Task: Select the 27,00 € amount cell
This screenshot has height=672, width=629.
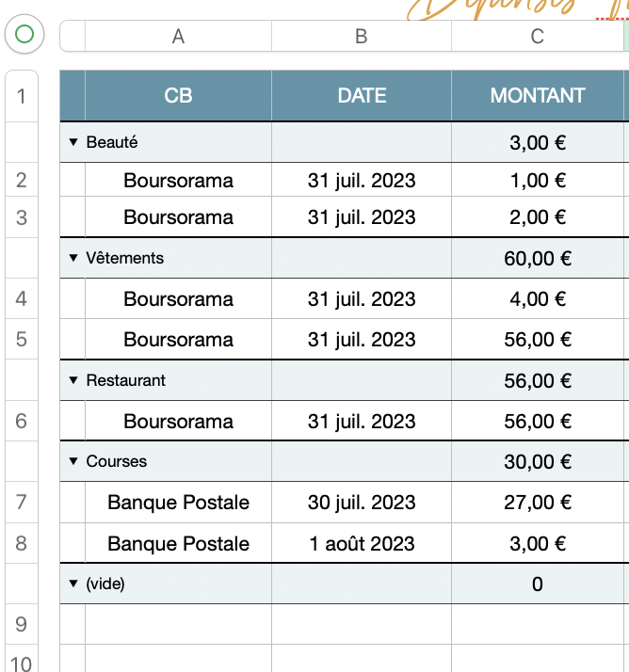Action: point(537,503)
